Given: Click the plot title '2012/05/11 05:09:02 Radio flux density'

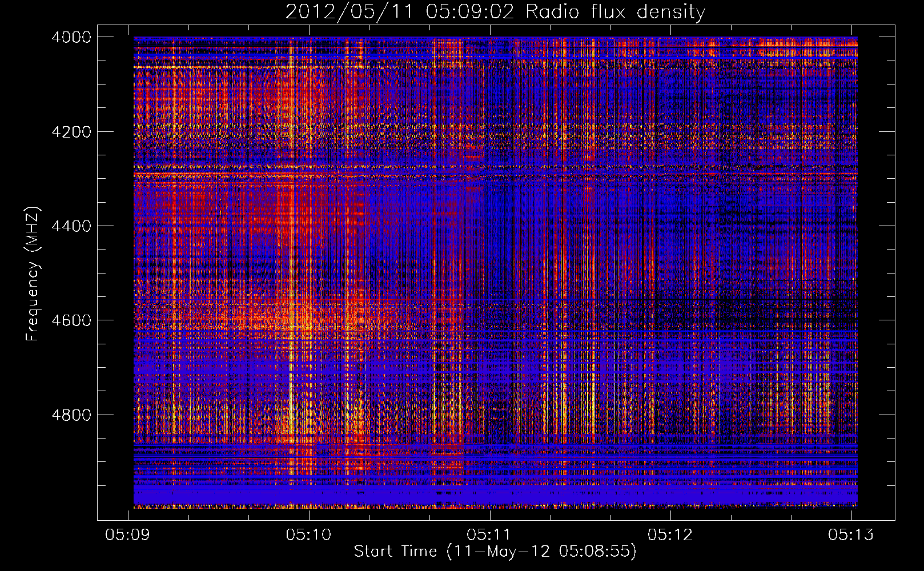Looking at the screenshot, I should [495, 12].
